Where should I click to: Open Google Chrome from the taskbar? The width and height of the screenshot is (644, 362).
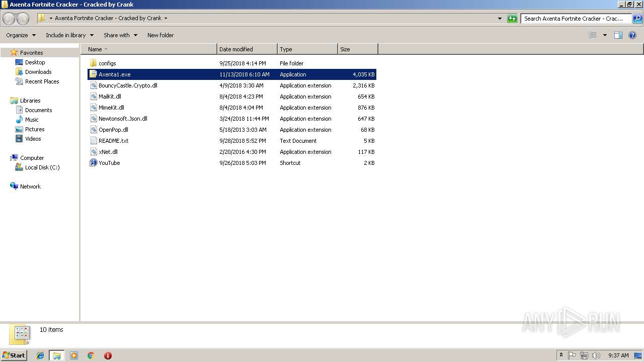tap(91, 355)
